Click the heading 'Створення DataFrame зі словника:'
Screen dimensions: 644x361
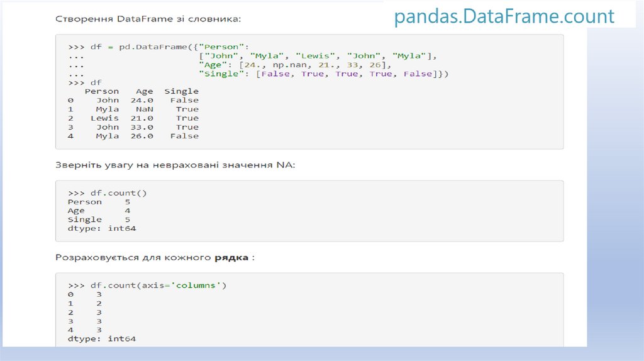click(148, 19)
